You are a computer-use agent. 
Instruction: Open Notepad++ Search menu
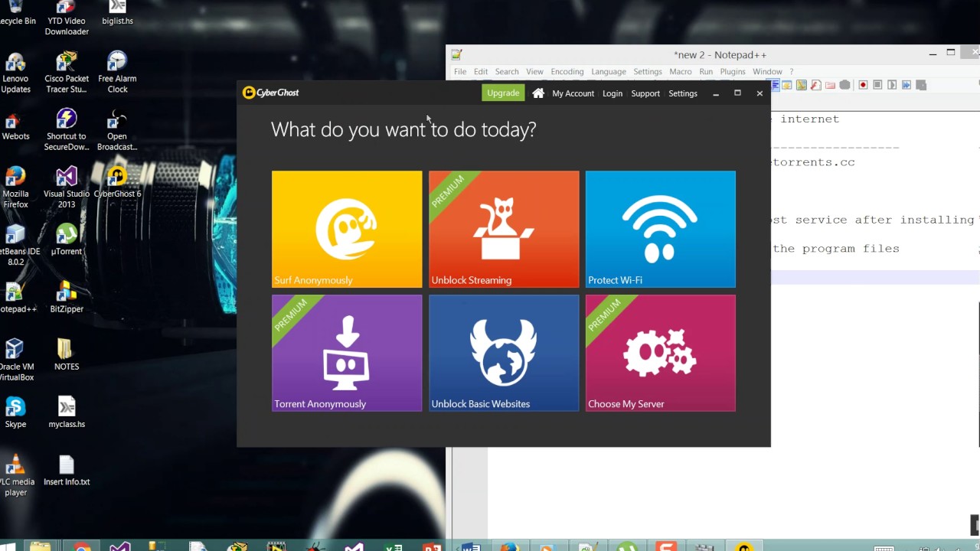tap(507, 71)
